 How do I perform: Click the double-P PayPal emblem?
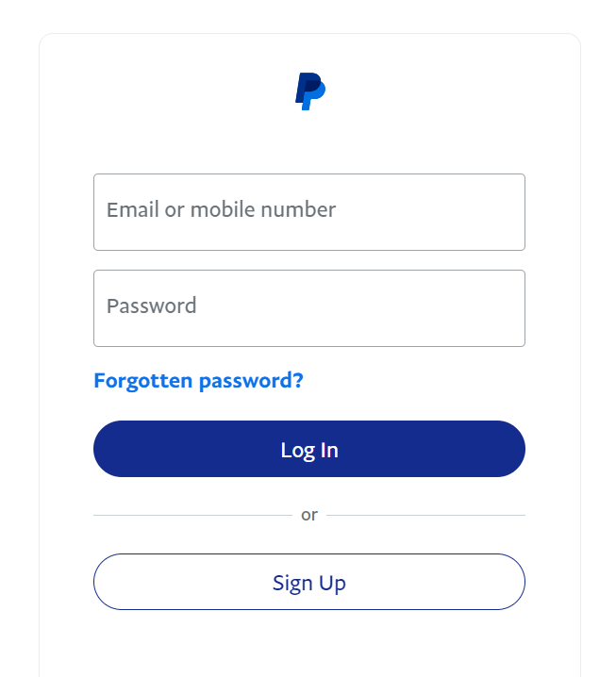coord(309,91)
